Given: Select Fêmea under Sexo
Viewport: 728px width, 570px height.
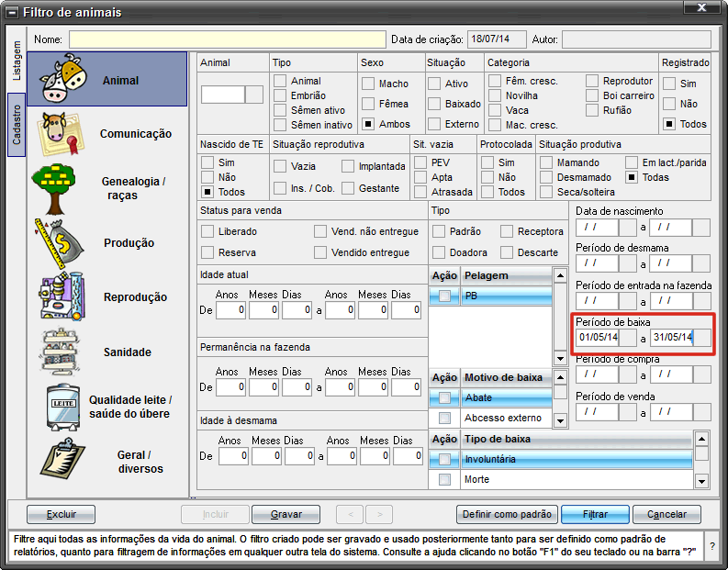Looking at the screenshot, I should (368, 104).
